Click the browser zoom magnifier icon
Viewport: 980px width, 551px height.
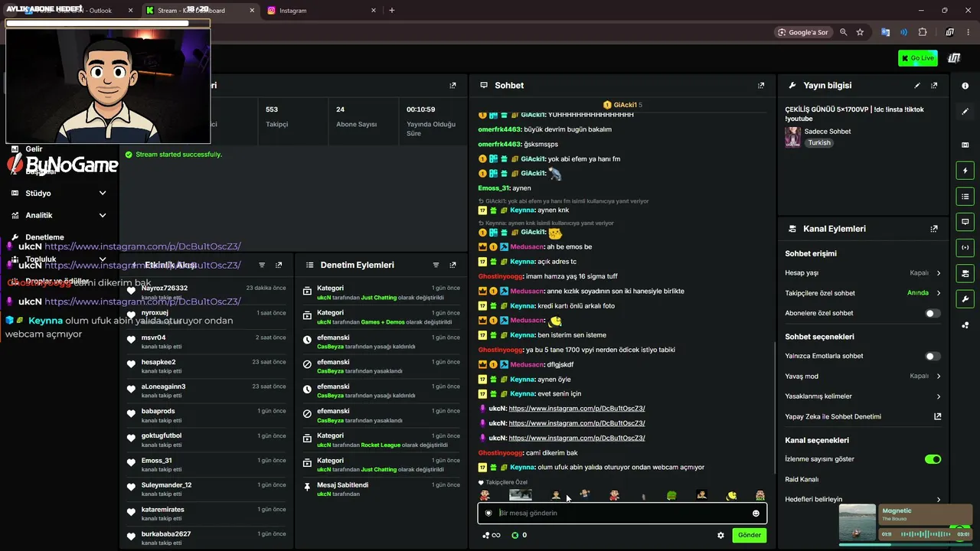pyautogui.click(x=844, y=32)
